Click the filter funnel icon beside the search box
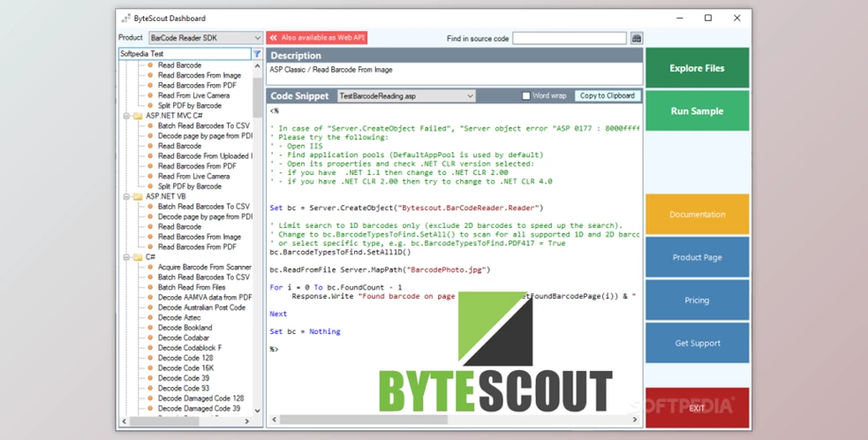Image resolution: width=868 pixels, height=440 pixels. [257, 54]
